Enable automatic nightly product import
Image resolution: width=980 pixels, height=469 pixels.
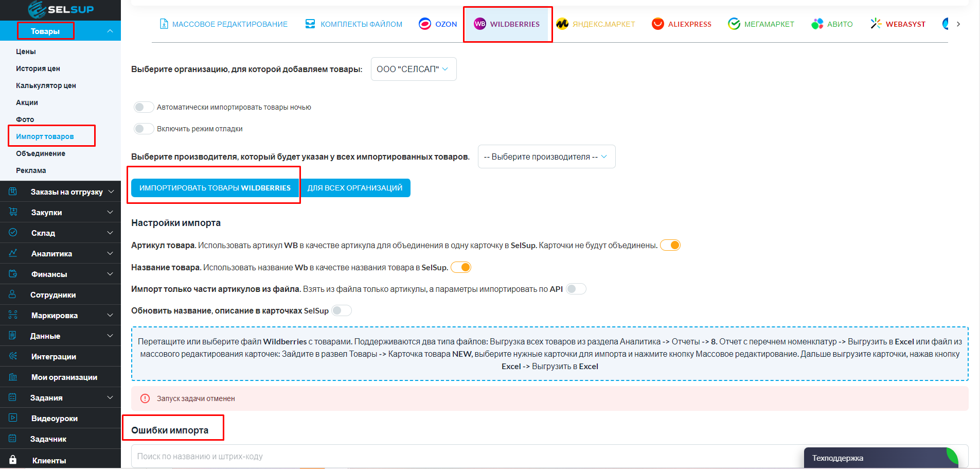click(144, 107)
